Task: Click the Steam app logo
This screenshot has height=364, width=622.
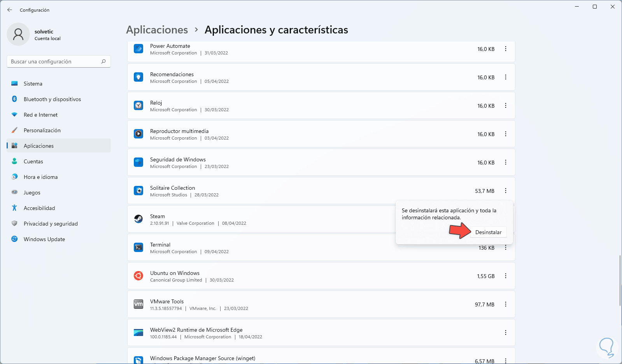Action: tap(138, 219)
